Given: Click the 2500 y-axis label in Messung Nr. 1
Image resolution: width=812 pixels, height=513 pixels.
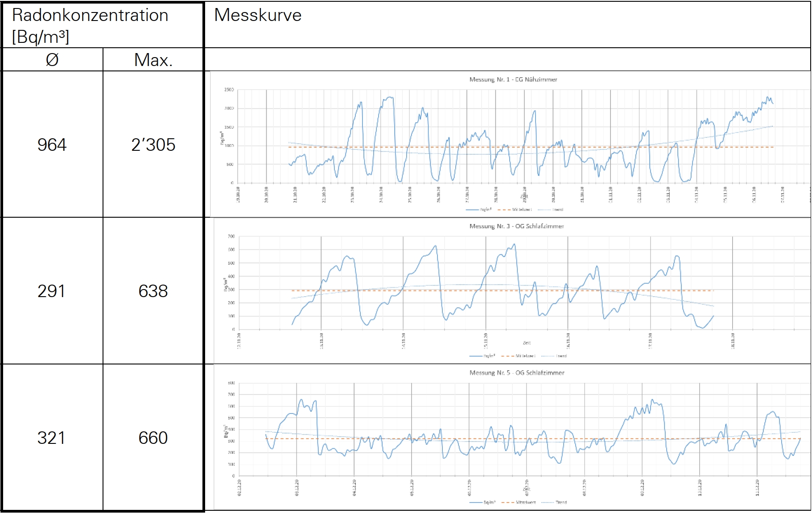Looking at the screenshot, I should [229, 90].
